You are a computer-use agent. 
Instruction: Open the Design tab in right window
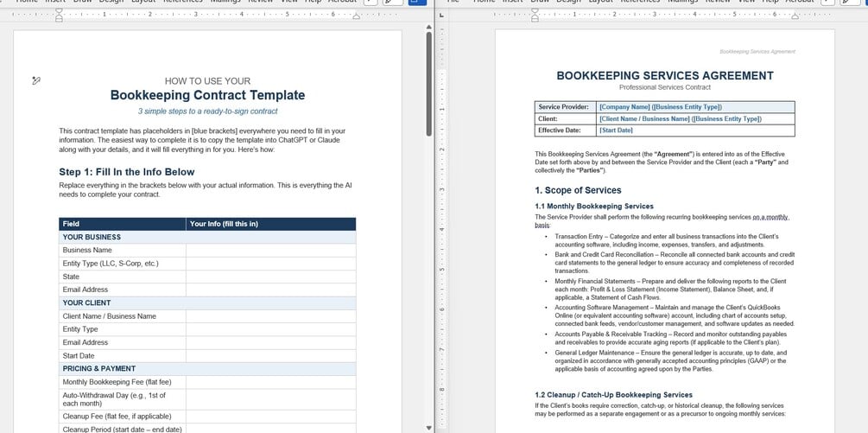click(568, 2)
